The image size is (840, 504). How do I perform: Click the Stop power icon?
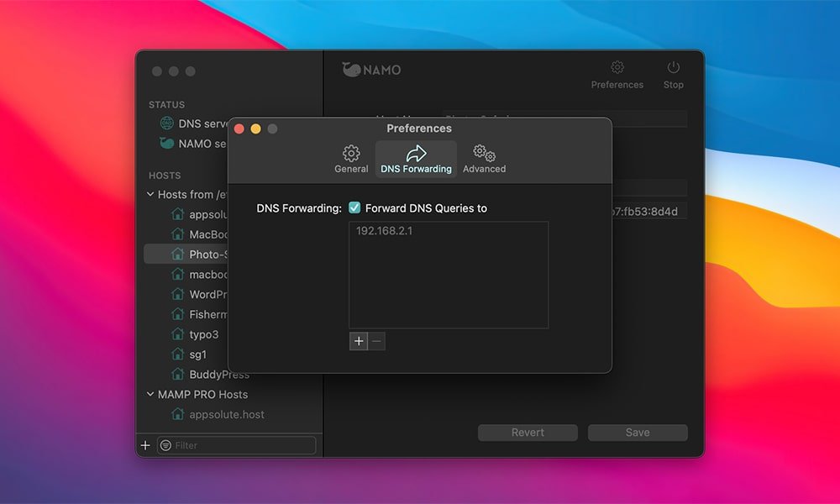pos(673,68)
